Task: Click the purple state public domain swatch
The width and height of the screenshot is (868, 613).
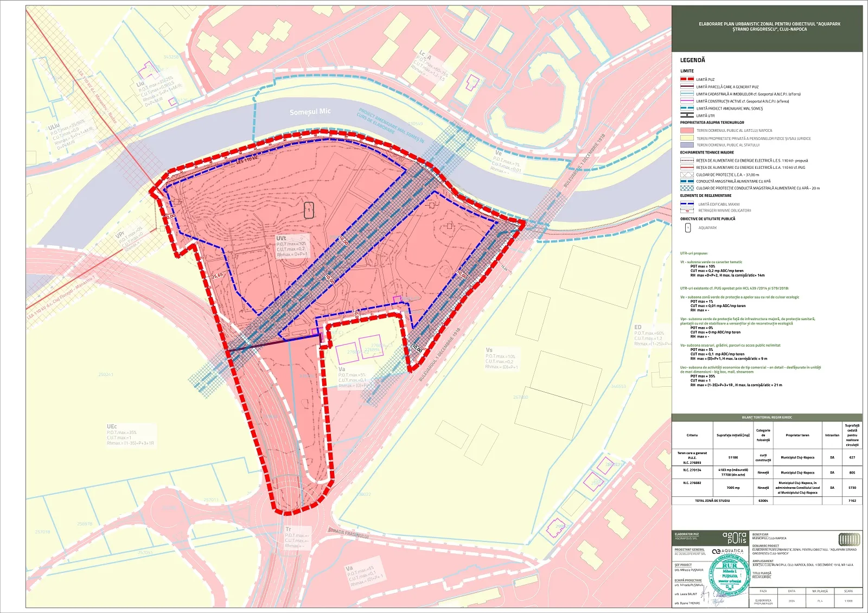Action: 687,145
